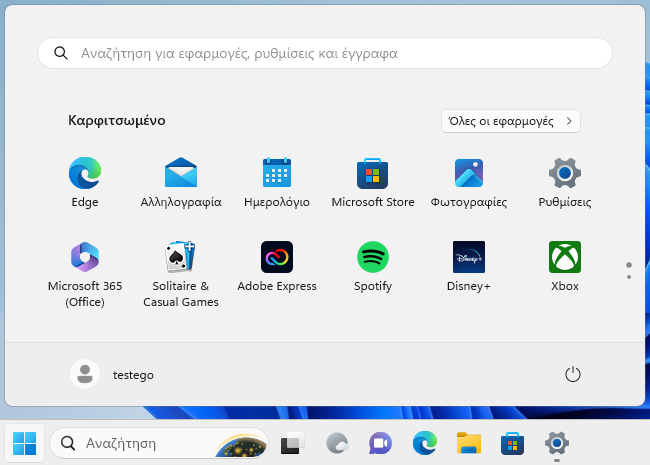
Task: Click taskbar Αναζήτηση search box
Action: 159,443
